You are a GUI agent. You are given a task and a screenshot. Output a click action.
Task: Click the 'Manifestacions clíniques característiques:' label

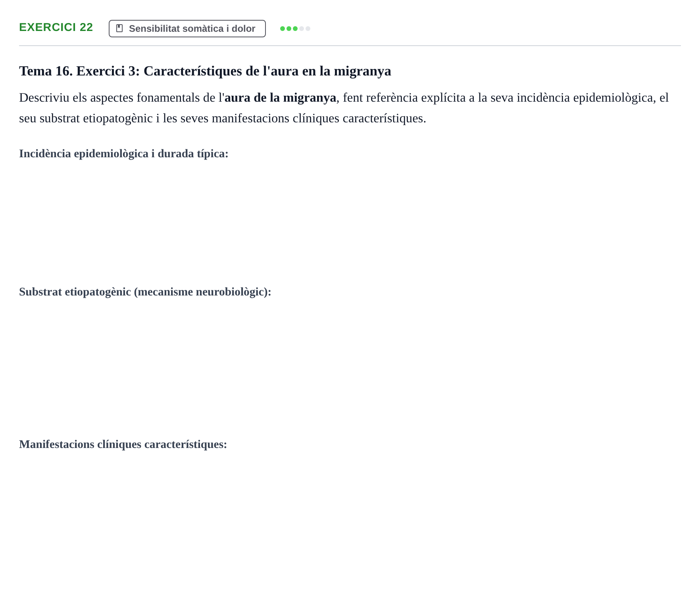tap(123, 444)
